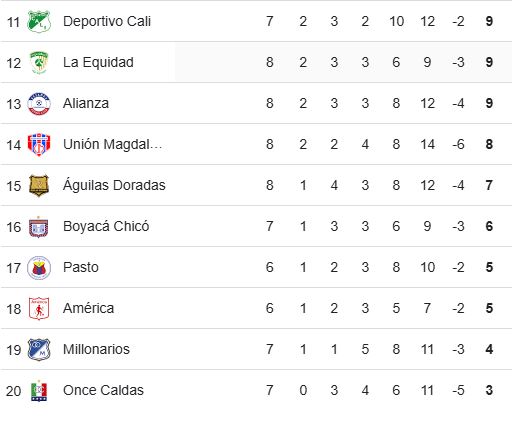Click the Deportivo Cali team crest

tap(39, 22)
